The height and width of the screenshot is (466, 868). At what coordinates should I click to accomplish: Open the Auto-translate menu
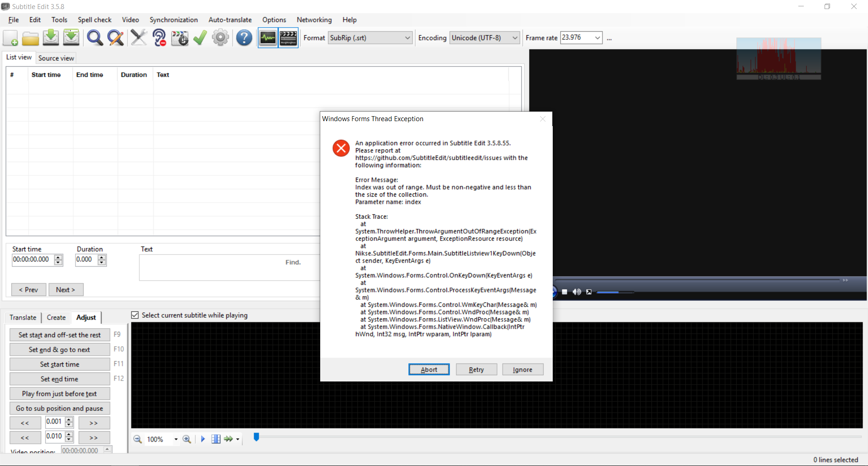click(230, 20)
